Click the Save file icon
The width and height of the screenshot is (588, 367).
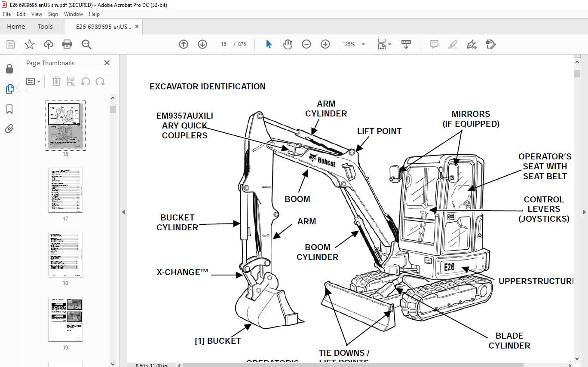point(11,44)
